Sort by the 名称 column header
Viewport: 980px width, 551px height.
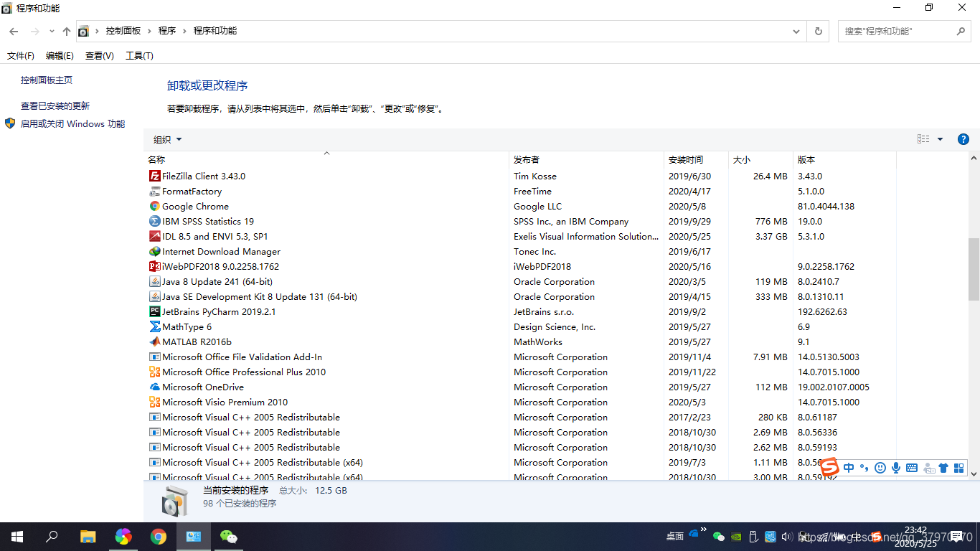click(x=326, y=159)
